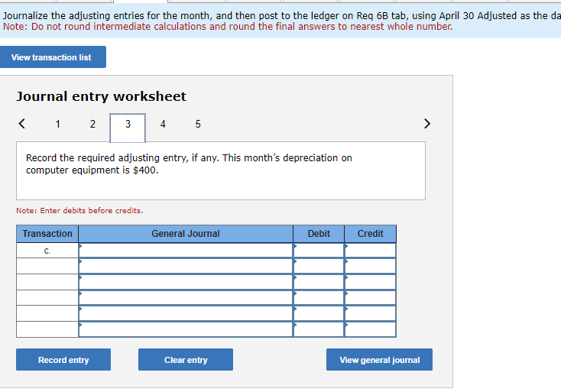Click the Debit cell in third row
561x392 pixels.
319,282
